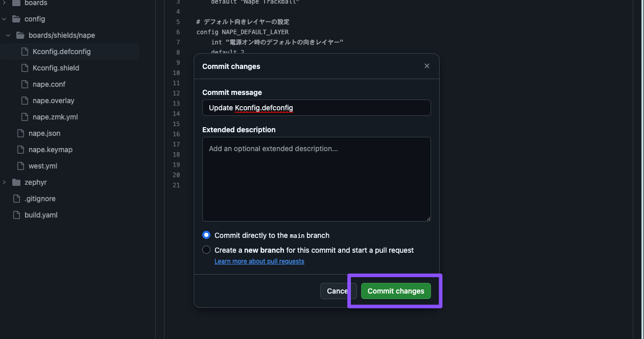Open west.yml in file tree
644x339 pixels.
tap(43, 166)
